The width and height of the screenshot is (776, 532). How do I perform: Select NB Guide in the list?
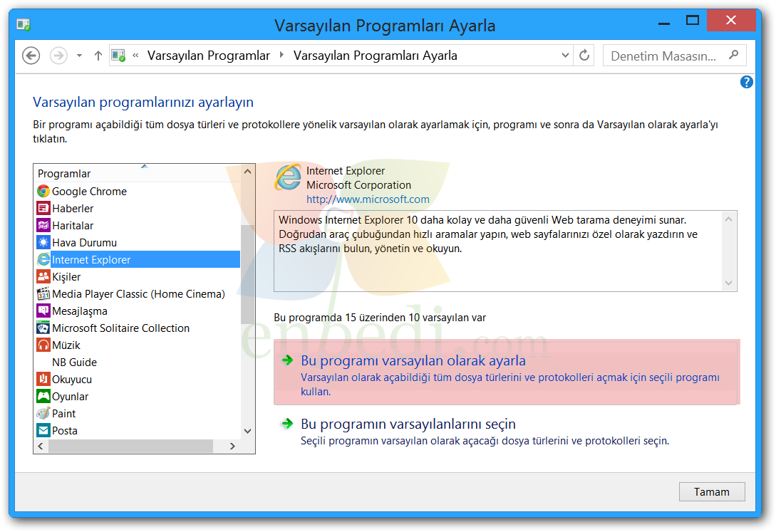point(137,362)
